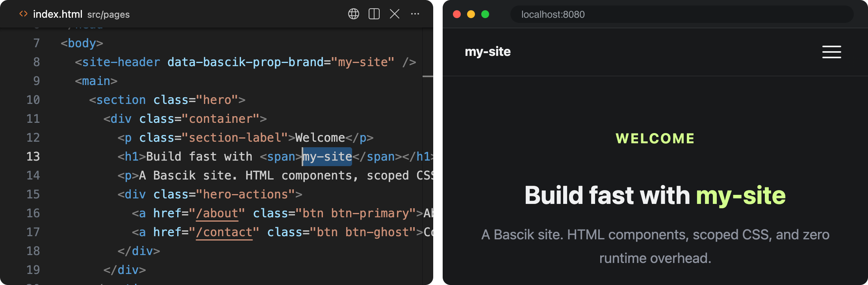Open the hamburger menu in browser preview
This screenshot has height=285, width=868.
point(831,52)
